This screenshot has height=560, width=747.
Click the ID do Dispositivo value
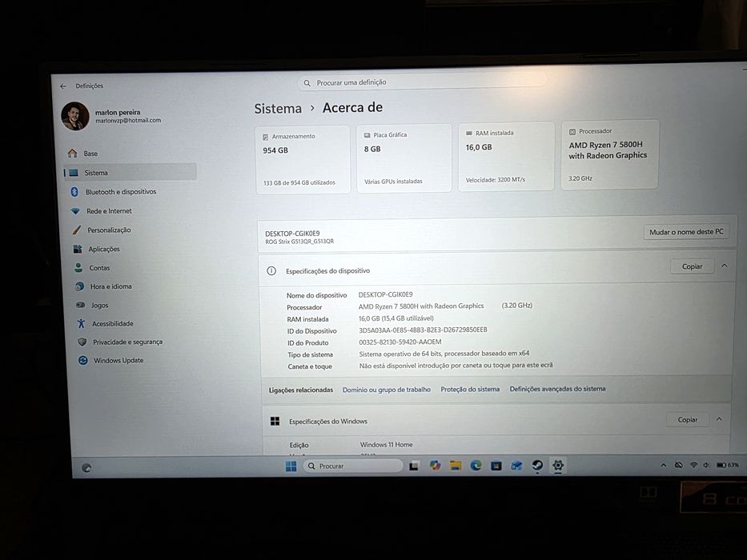(x=423, y=330)
